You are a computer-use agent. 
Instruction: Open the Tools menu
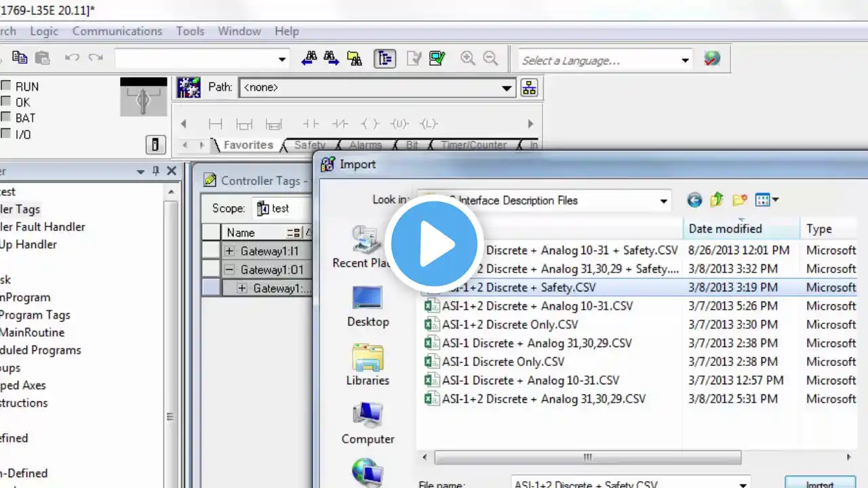coord(190,31)
